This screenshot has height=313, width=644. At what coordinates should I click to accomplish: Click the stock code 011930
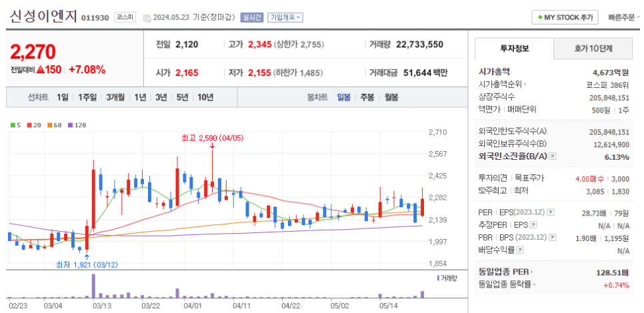(x=95, y=18)
